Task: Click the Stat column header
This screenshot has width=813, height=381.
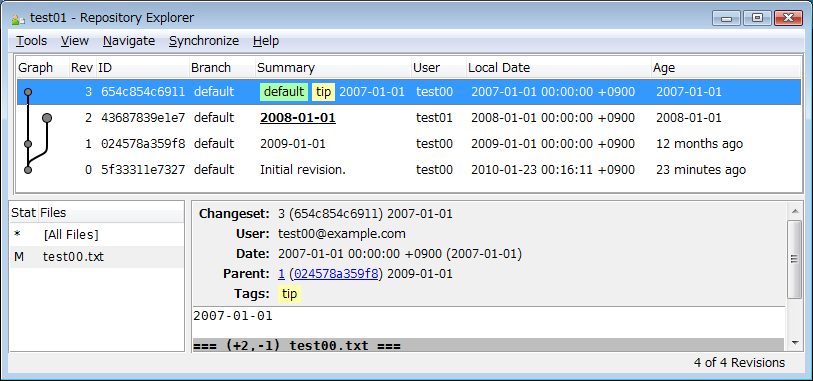Action: pos(24,213)
